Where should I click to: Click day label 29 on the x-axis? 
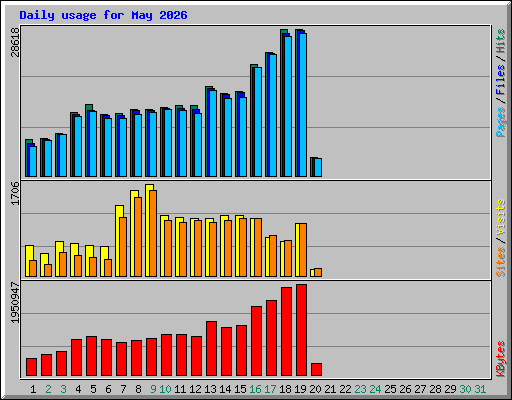tap(450, 389)
